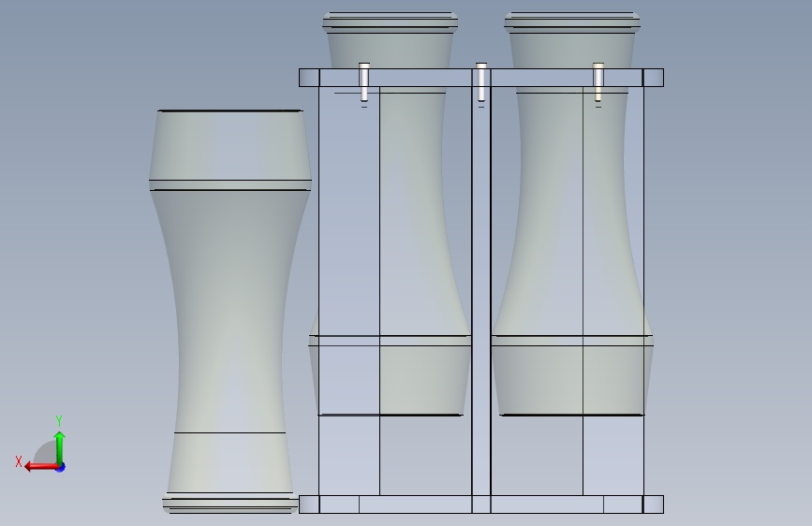
Task: Select the center vertical divider of frame
Action: [481, 290]
